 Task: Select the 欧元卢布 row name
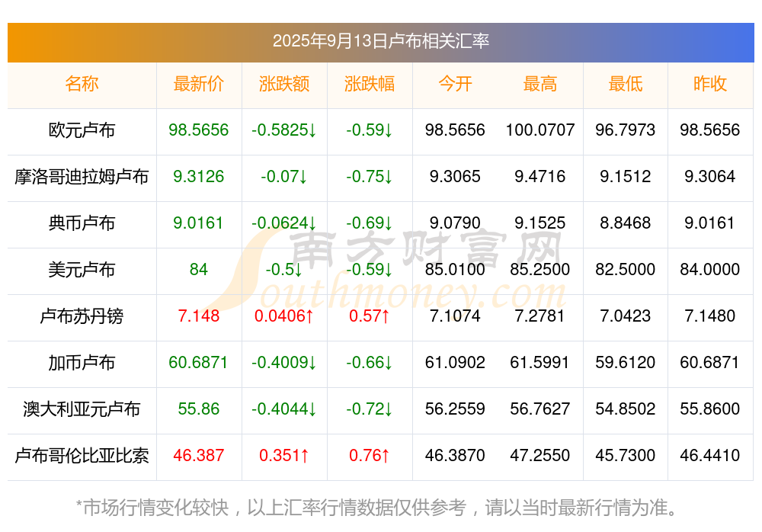point(82,130)
